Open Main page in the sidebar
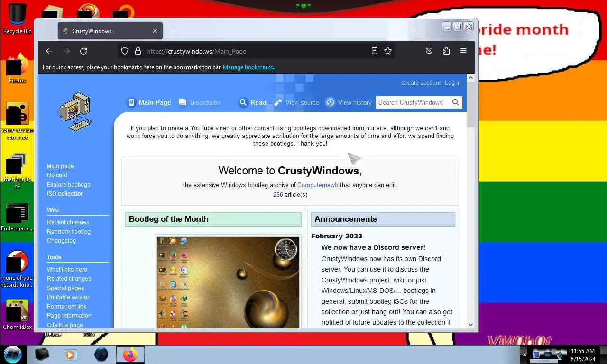607x364 pixels. point(60,166)
